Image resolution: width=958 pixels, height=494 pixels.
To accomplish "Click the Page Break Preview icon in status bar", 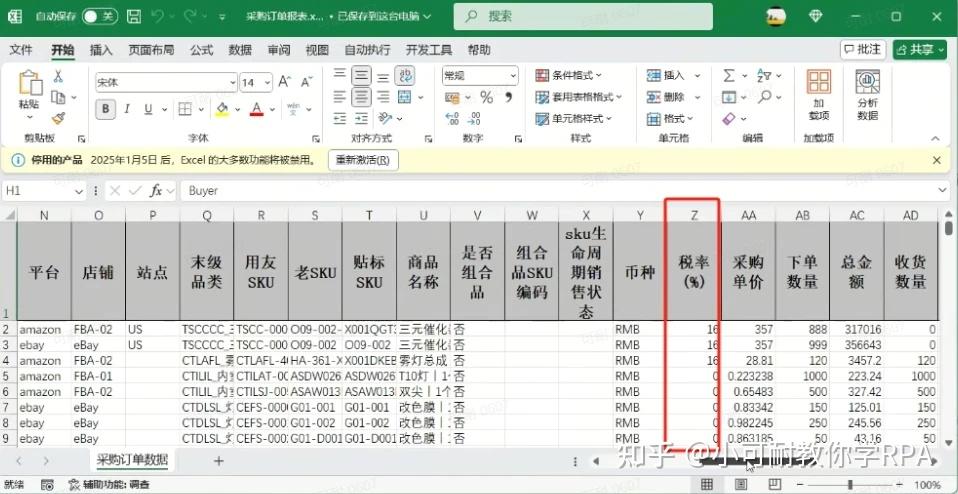I will click(x=774, y=484).
